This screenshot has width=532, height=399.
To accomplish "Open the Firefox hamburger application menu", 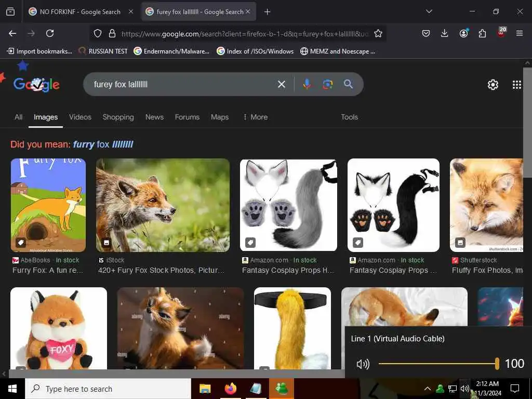I will point(520,33).
